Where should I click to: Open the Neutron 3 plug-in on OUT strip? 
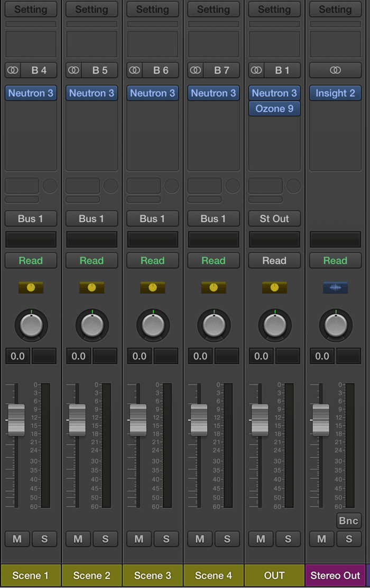tap(274, 93)
